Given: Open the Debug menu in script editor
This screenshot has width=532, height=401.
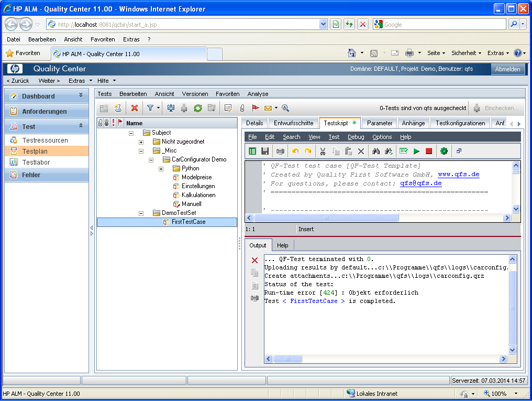Looking at the screenshot, I should tap(356, 137).
